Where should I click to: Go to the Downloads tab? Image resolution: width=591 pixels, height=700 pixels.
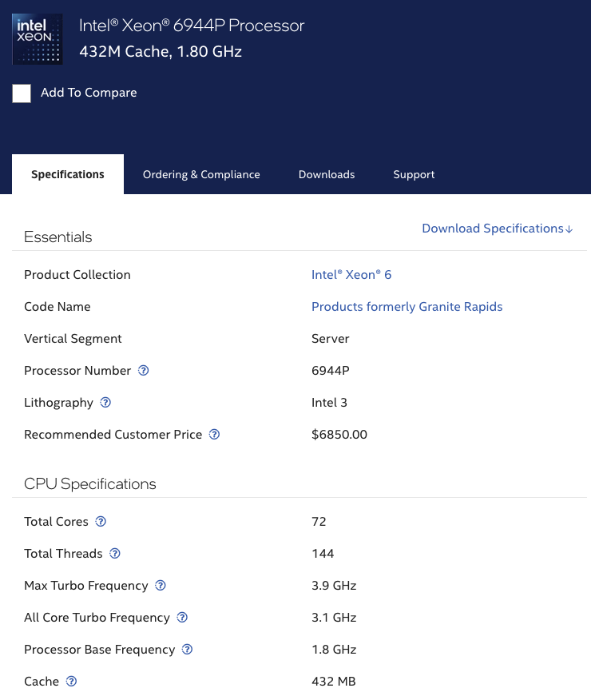(x=327, y=174)
